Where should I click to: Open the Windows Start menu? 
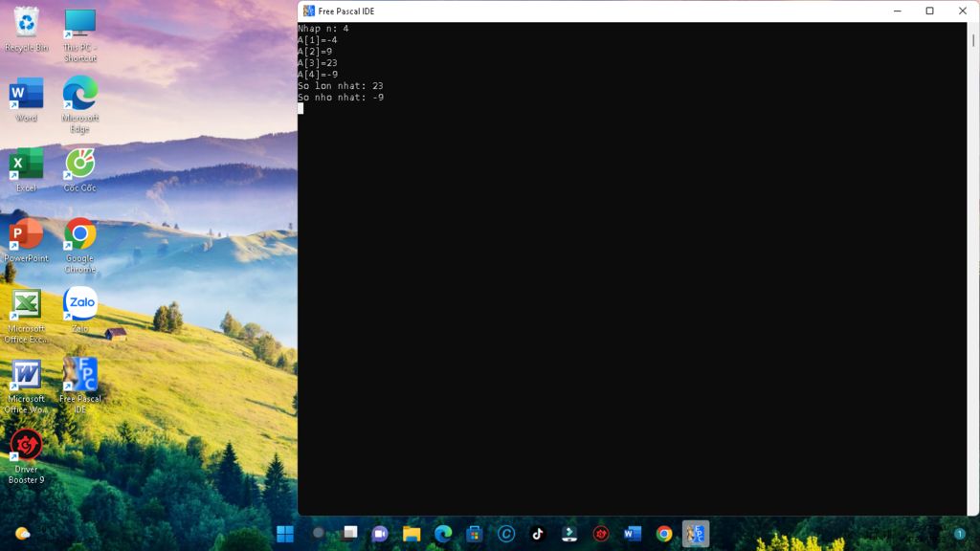tap(285, 534)
